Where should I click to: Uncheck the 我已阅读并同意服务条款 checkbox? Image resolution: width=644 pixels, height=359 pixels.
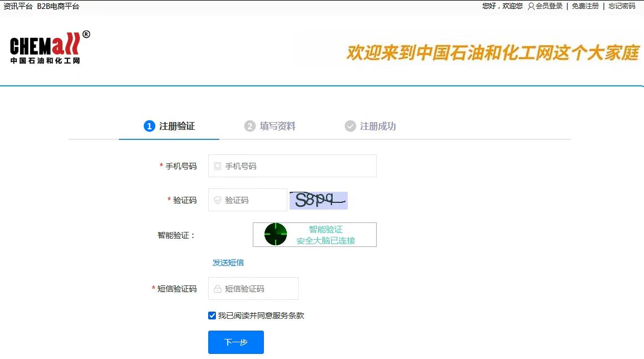tap(211, 315)
